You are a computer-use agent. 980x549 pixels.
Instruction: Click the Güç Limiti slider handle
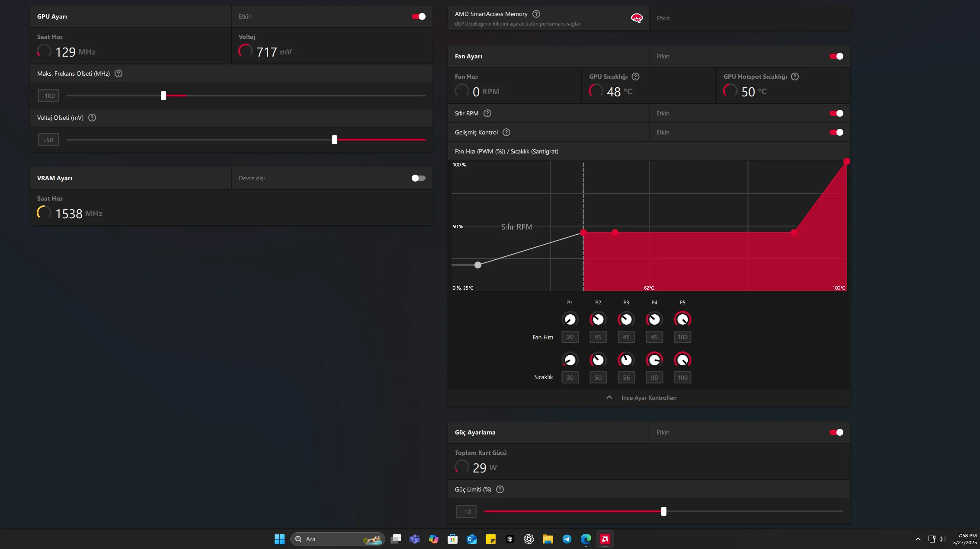pos(664,512)
